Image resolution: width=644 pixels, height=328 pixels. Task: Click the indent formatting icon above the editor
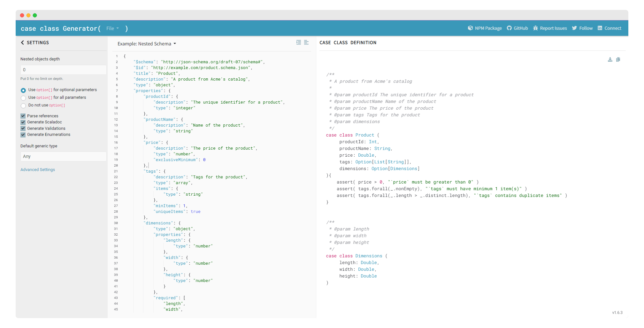coord(299,43)
